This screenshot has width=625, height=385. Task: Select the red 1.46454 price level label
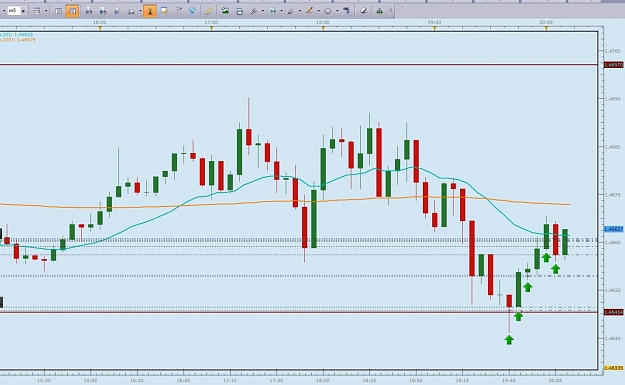tap(614, 312)
